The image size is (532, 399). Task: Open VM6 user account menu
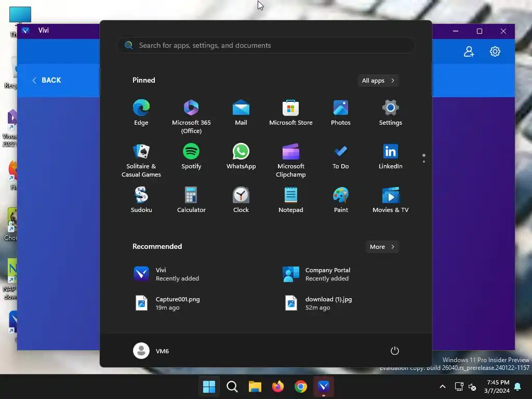tap(151, 351)
